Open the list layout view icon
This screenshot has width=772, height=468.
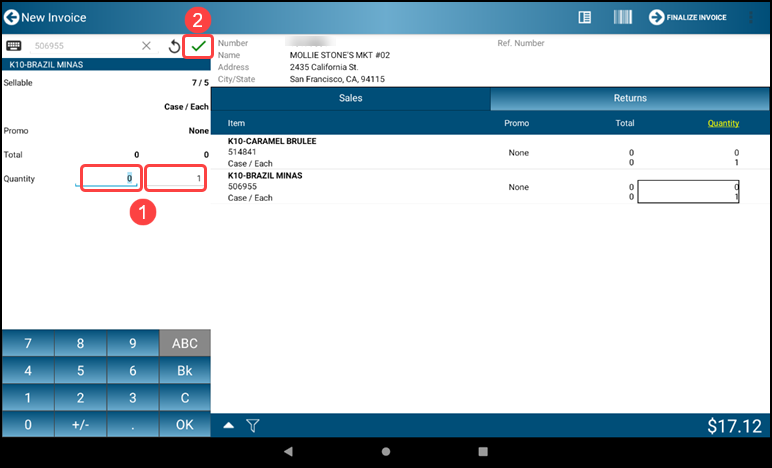coord(584,17)
